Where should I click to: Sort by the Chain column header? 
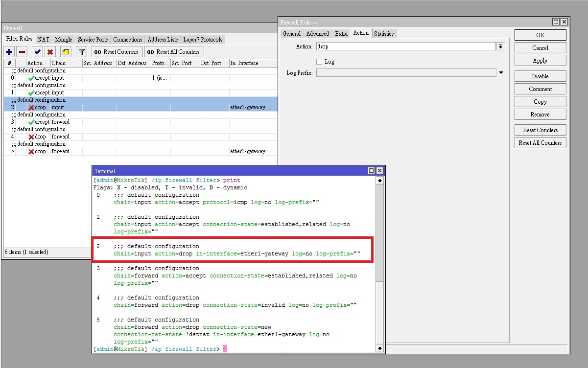[x=66, y=63]
